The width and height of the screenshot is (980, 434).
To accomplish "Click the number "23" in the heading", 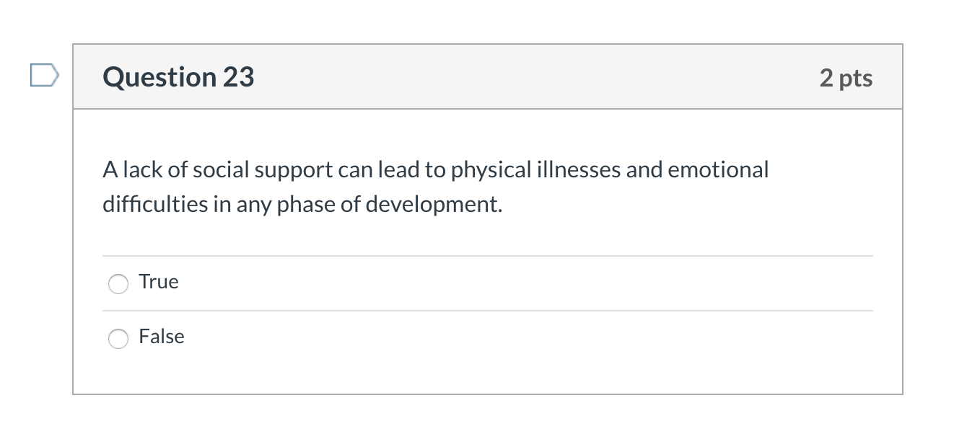I will pos(238,77).
